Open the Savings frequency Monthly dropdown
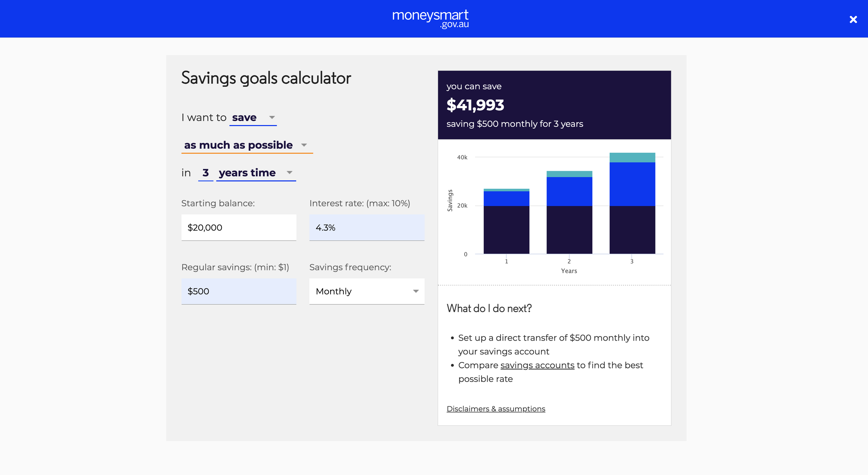Viewport: 868px width, 475px height. [x=367, y=291]
